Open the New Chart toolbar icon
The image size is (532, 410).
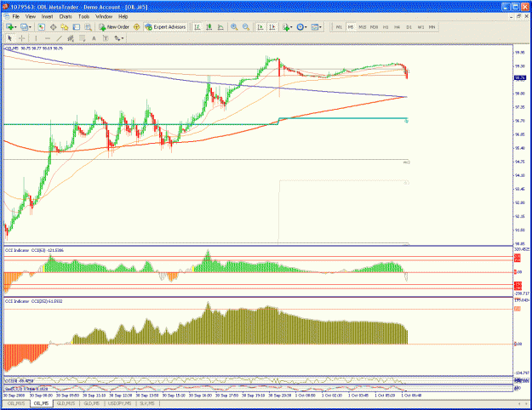click(x=9, y=27)
